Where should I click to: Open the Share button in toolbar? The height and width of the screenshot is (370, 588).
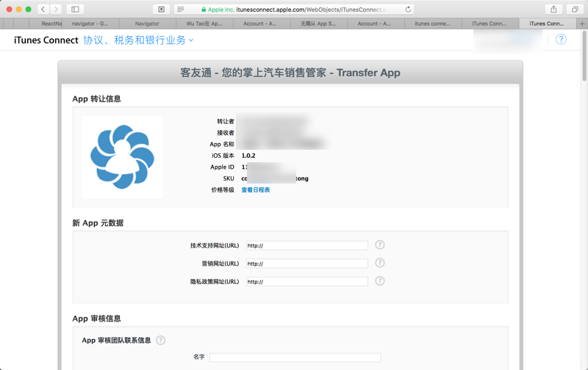553,10
